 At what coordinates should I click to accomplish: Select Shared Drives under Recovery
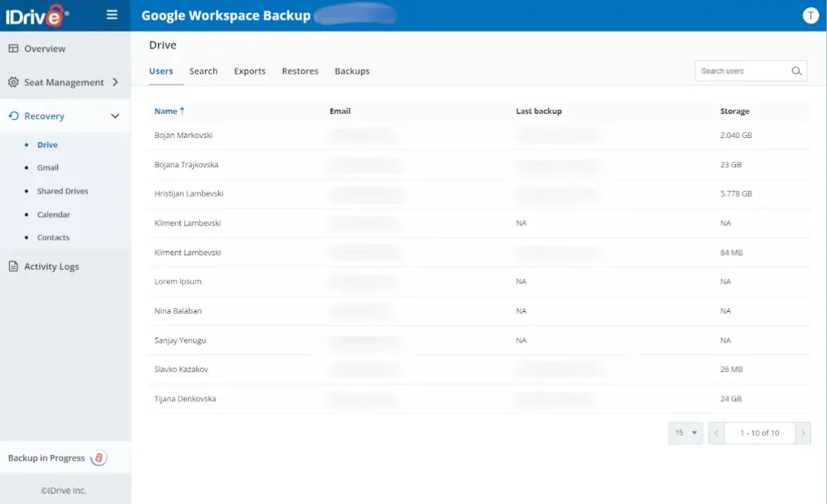tap(63, 191)
